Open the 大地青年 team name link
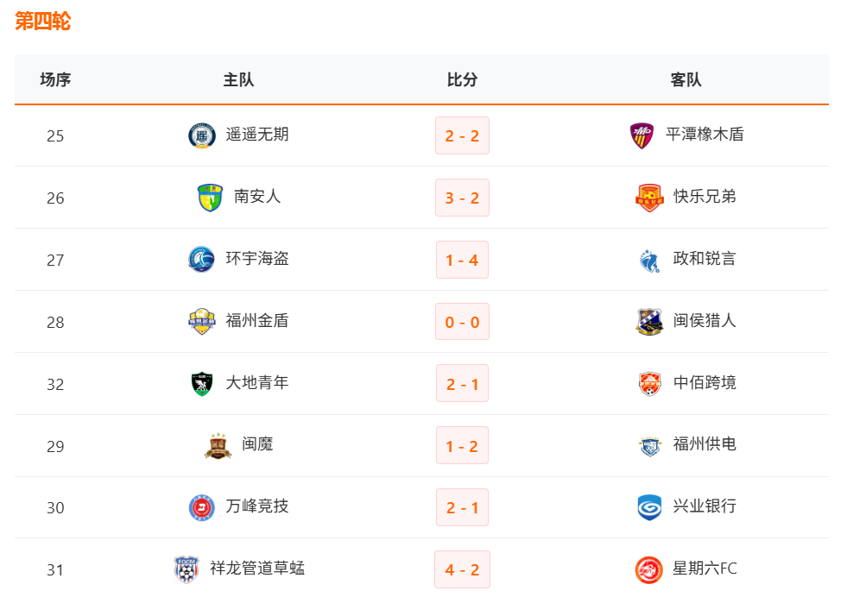The height and width of the screenshot is (616, 847). point(257,383)
